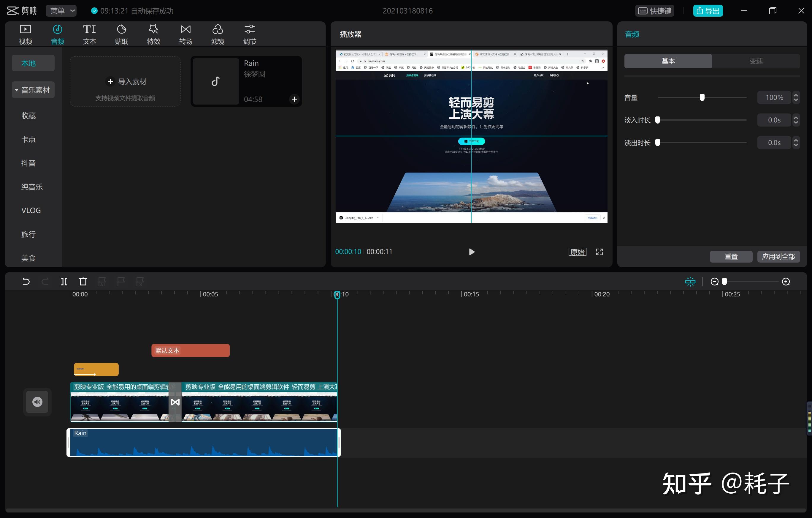Toggle timeline snapping icon

[x=690, y=282]
